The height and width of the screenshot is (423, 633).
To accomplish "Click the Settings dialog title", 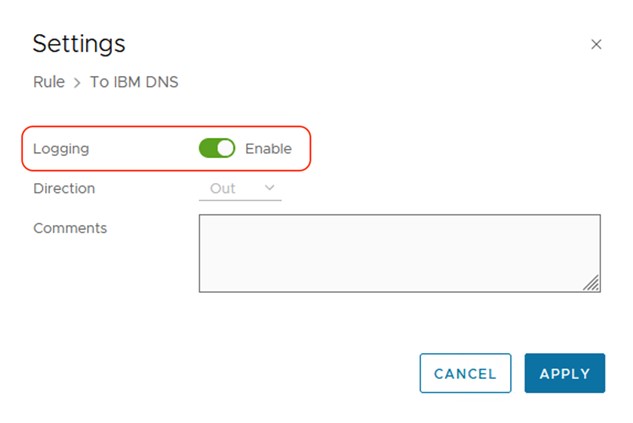I will tap(79, 43).
